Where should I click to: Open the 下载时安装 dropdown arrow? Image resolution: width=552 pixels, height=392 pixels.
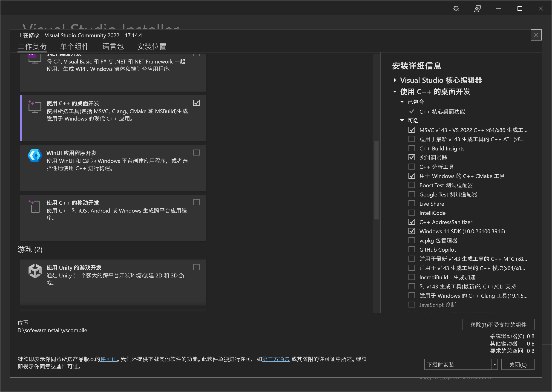coord(494,364)
